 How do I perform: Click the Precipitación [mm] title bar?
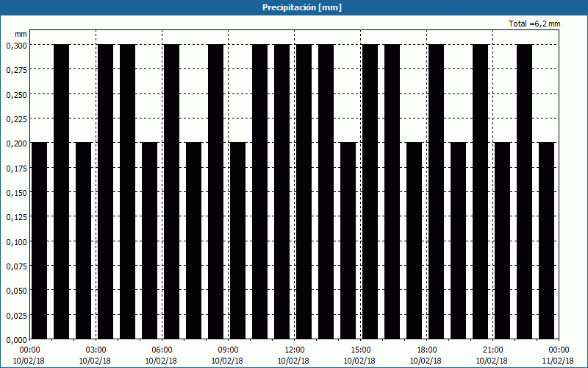(294, 7)
